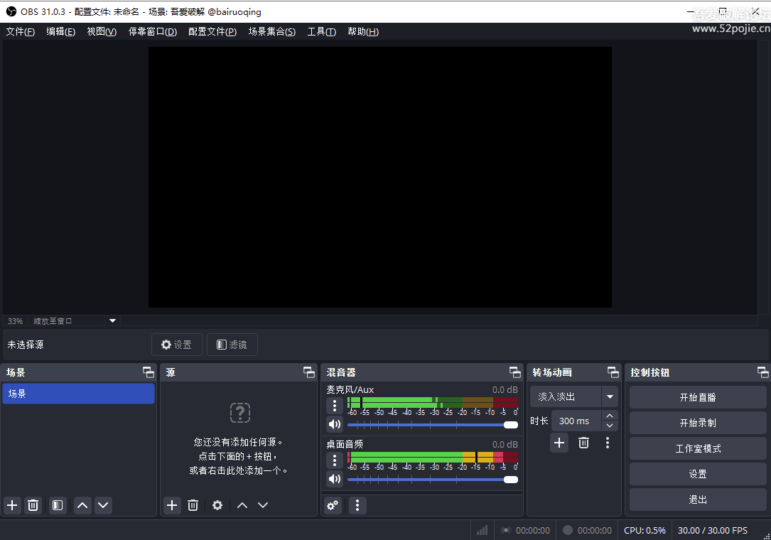Delete the selected scene using the trash icon
This screenshot has width=771, height=540.
(x=33, y=506)
